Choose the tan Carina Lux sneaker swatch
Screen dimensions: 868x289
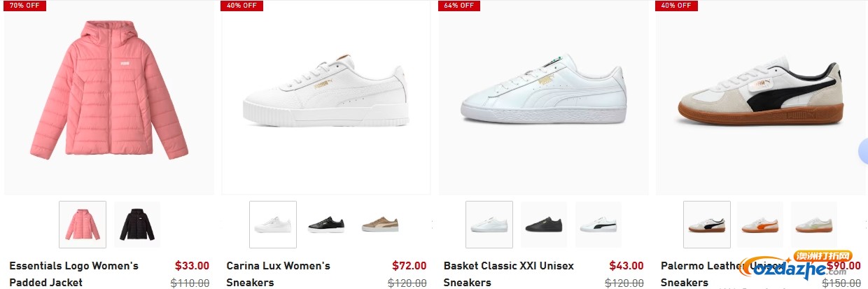(x=381, y=225)
